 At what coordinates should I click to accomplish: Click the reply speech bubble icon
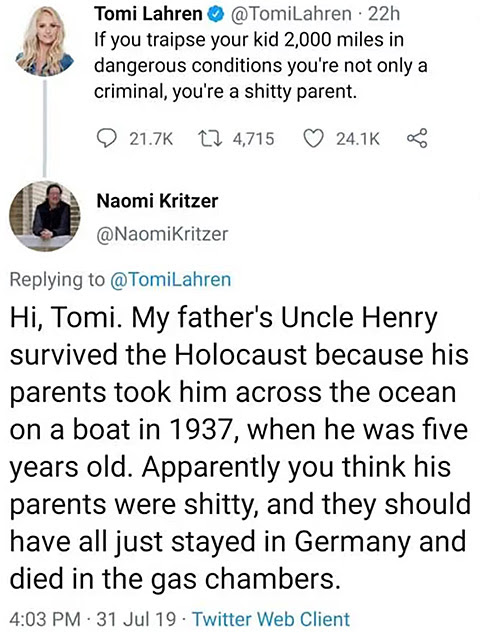click(x=108, y=139)
